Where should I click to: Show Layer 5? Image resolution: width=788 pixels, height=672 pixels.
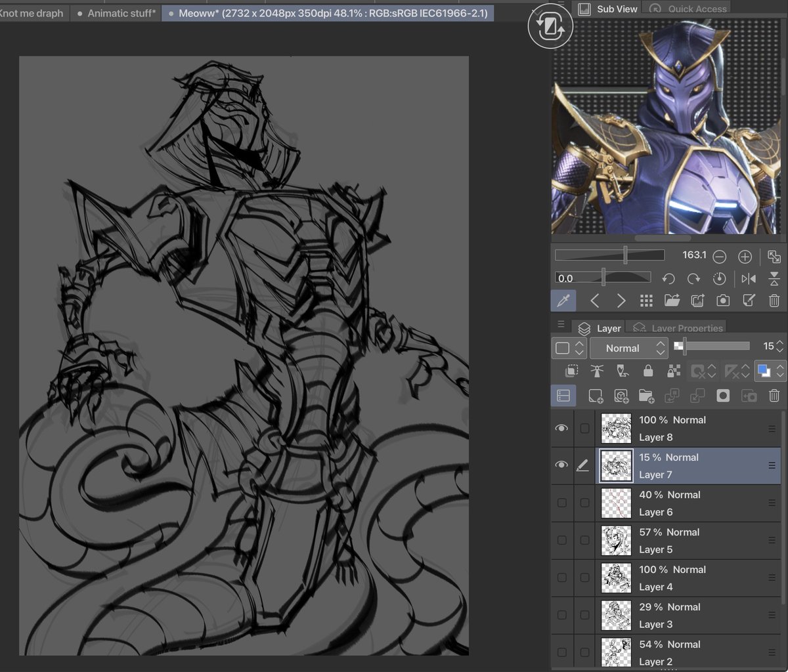(561, 541)
